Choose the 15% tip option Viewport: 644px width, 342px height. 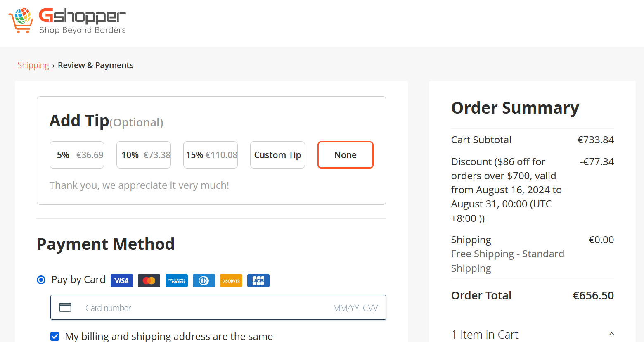tap(211, 155)
